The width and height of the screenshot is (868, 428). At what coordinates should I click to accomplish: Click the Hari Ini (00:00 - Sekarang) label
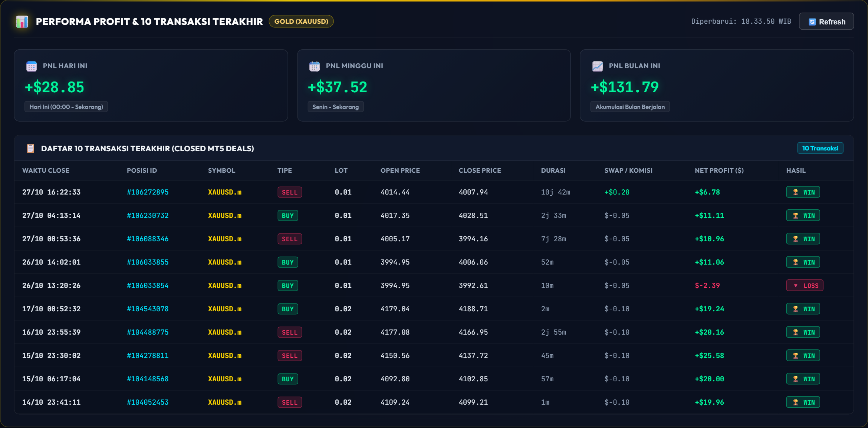[x=66, y=107]
